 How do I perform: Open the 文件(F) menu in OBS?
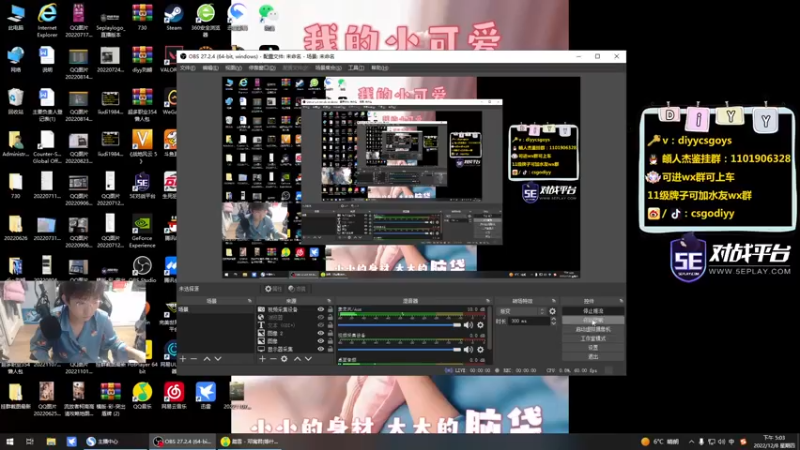pos(188,68)
